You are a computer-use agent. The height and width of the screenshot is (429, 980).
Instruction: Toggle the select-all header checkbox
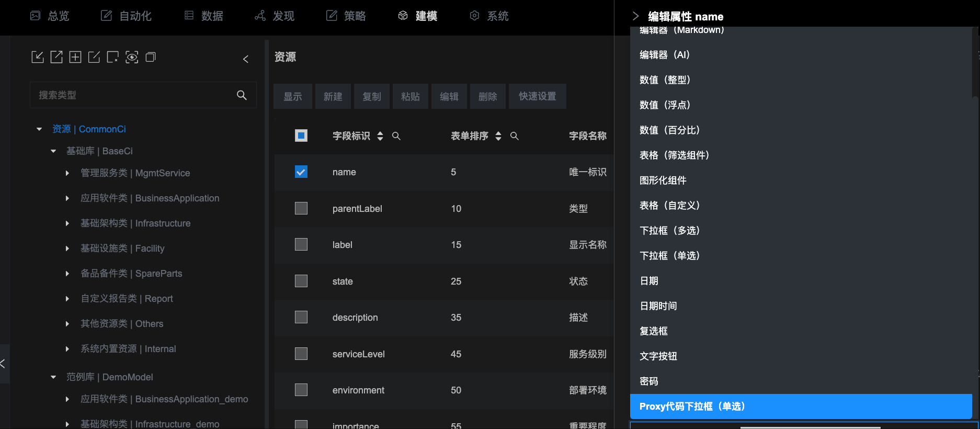coord(301,136)
